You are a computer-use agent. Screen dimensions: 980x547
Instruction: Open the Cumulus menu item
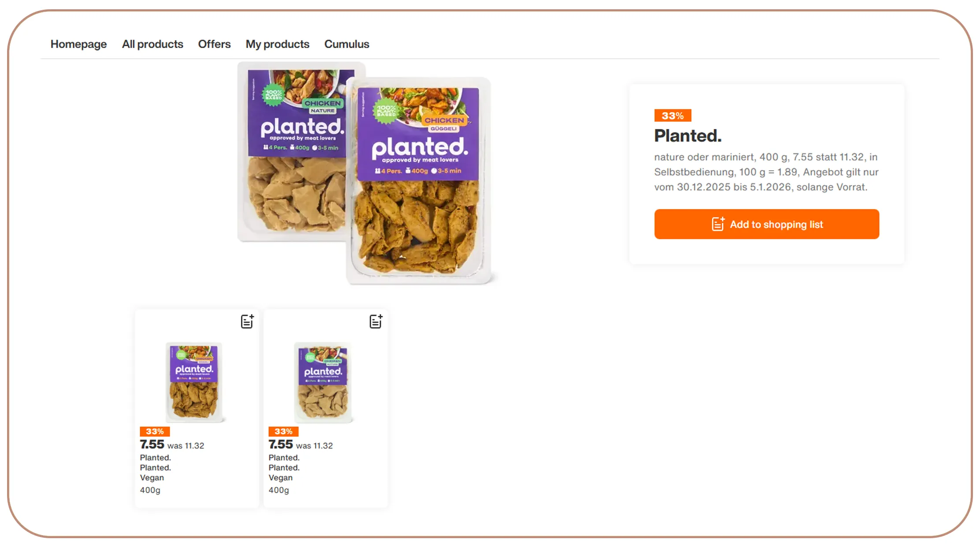(347, 44)
